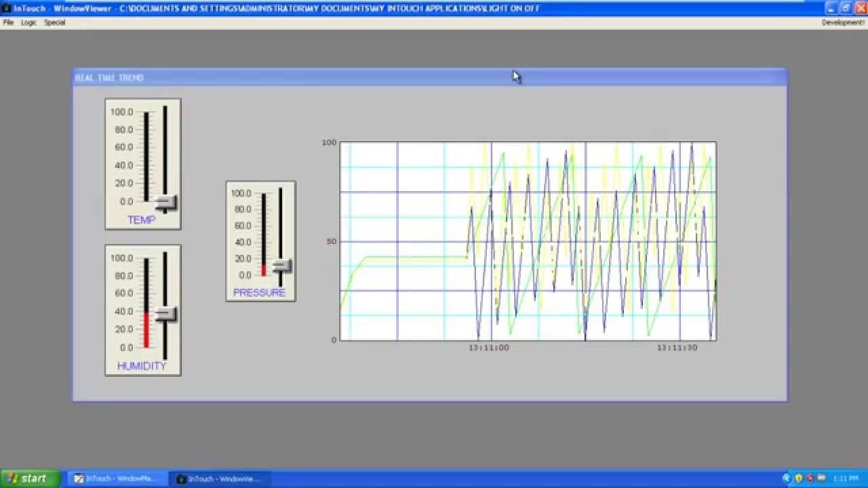868x488 pixels.
Task: Open the Logic menu
Action: tap(28, 22)
